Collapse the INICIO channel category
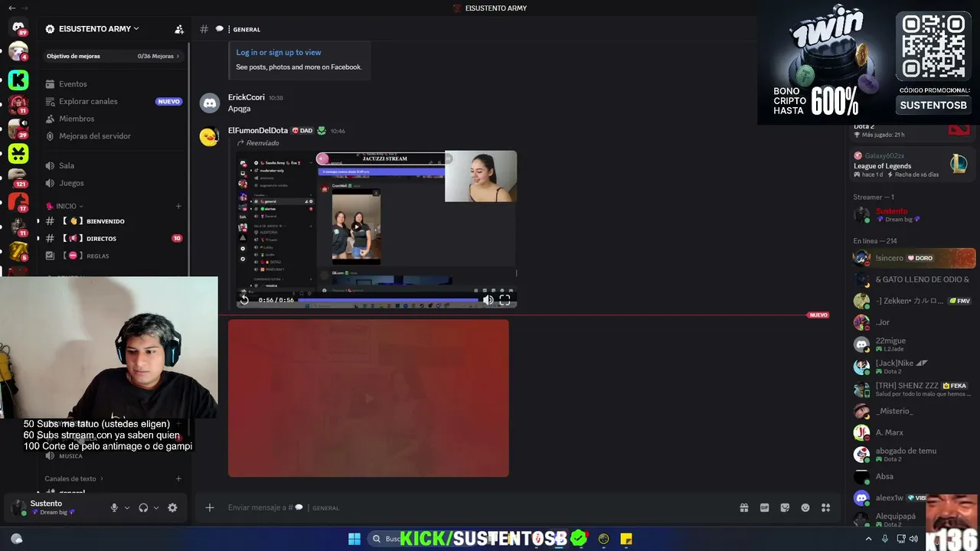This screenshot has height=551, width=980. [65, 206]
